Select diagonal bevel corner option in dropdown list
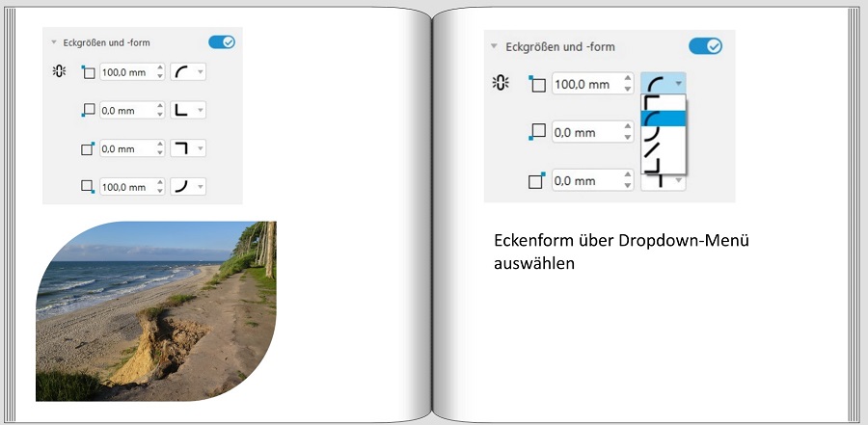868x425 pixels. click(x=664, y=149)
